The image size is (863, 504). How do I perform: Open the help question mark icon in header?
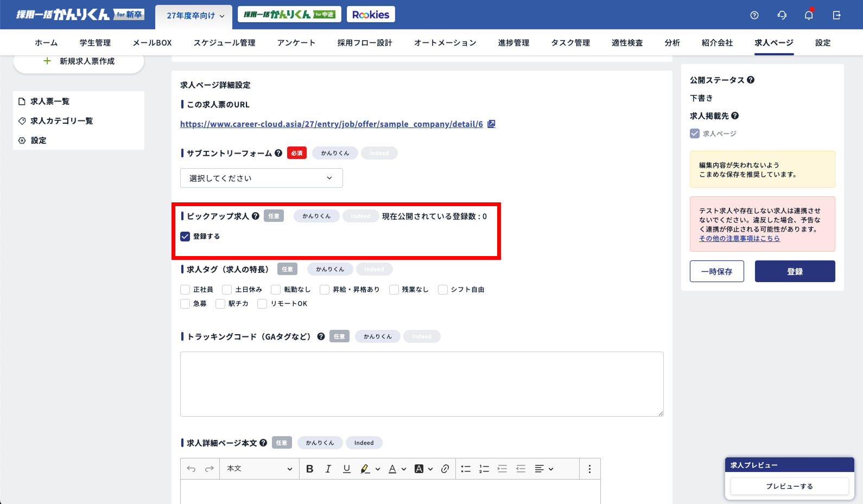(754, 15)
